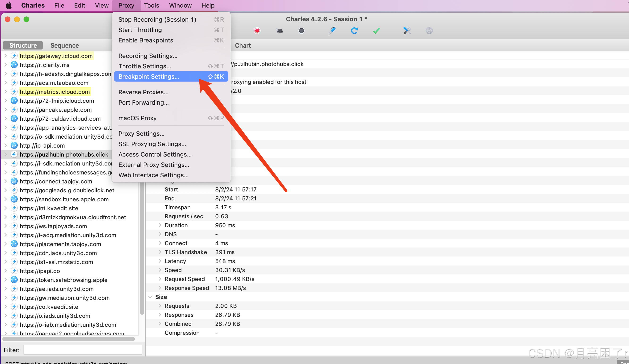Open the Tools menu in menu bar
The image size is (629, 364).
pyautogui.click(x=151, y=5)
